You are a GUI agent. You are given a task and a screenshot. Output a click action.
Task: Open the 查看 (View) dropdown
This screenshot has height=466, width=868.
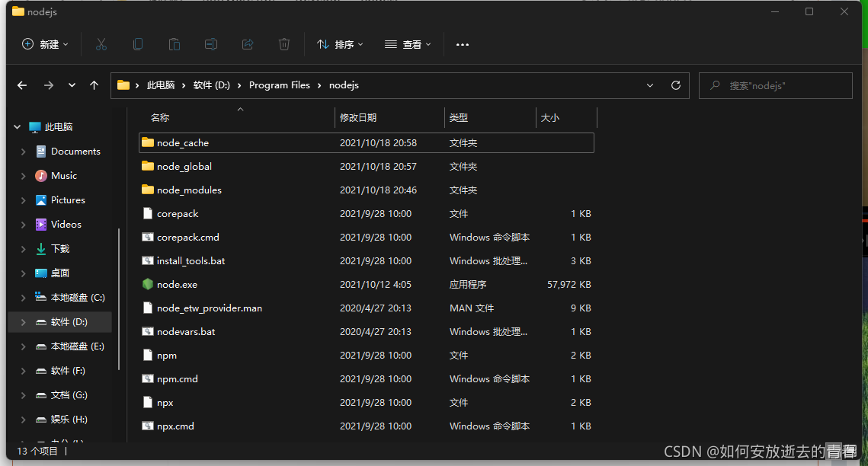408,44
